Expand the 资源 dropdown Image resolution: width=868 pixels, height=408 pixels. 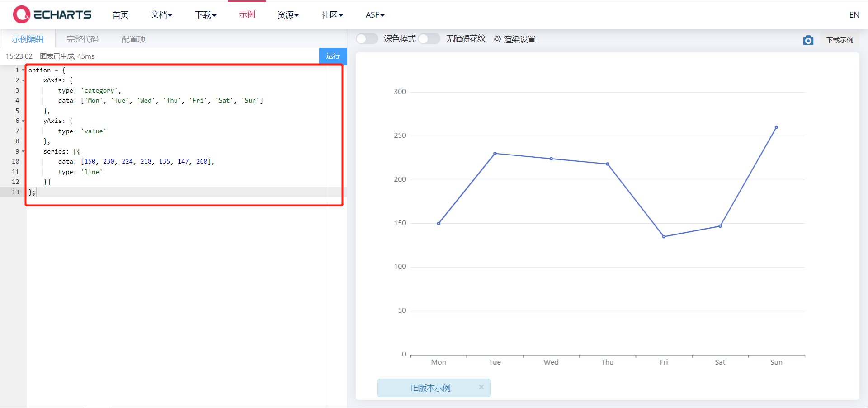tap(288, 14)
